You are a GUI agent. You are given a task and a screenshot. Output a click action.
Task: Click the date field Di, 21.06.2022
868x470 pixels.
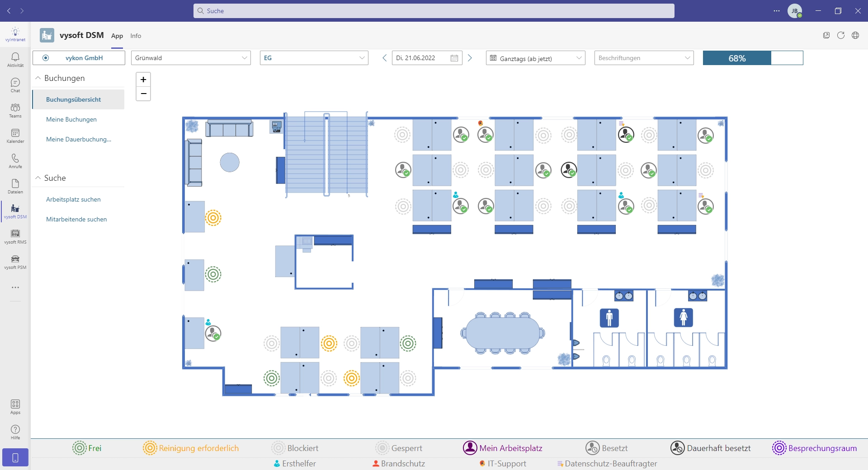pos(427,58)
